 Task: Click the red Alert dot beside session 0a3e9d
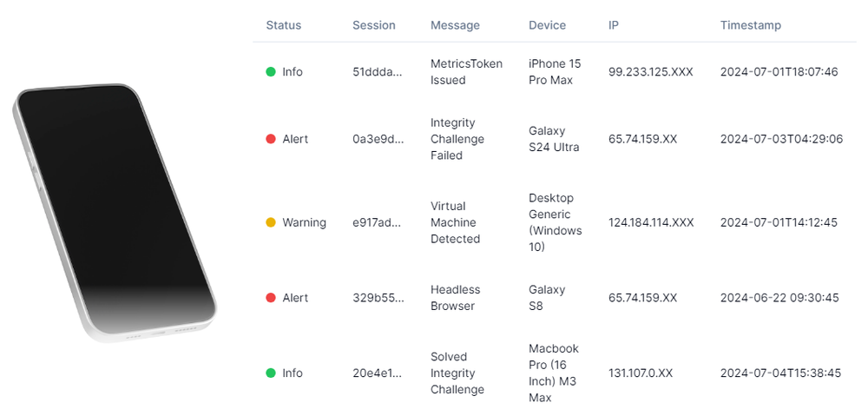click(x=271, y=139)
